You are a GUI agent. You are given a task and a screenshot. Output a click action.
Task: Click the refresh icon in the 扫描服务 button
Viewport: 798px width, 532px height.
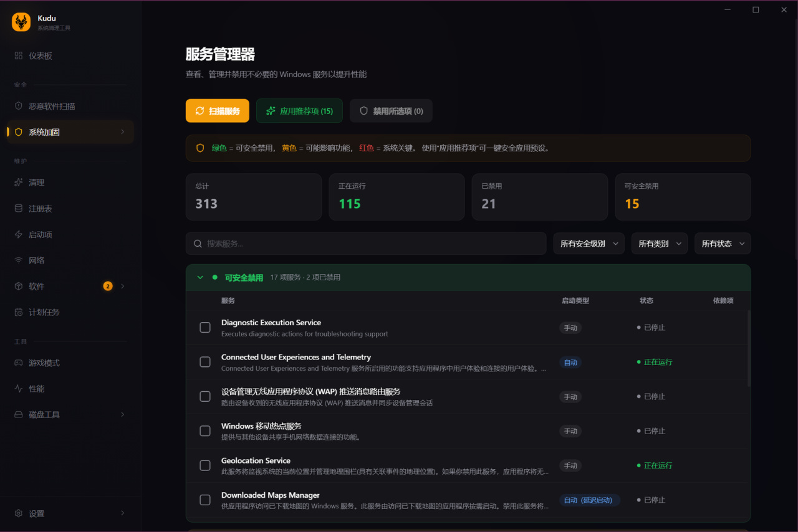[199, 111]
